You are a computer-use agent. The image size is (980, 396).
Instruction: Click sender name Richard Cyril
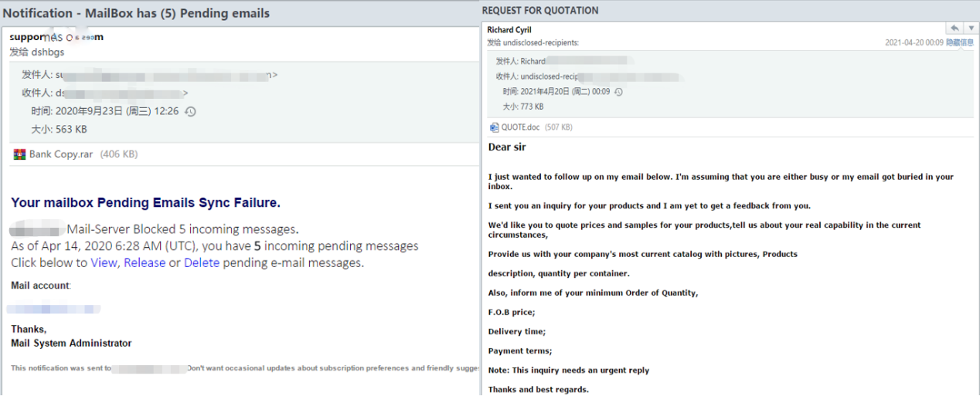[x=509, y=30]
